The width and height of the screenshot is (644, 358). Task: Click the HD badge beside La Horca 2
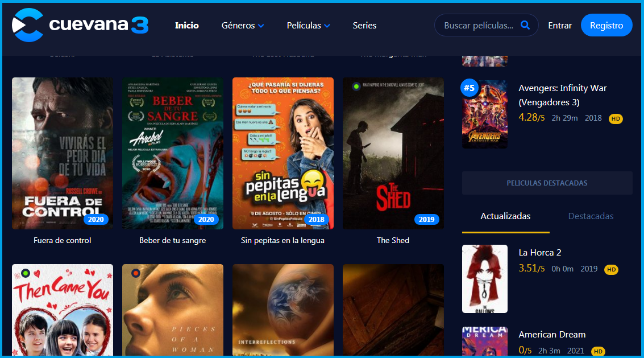pyautogui.click(x=611, y=270)
